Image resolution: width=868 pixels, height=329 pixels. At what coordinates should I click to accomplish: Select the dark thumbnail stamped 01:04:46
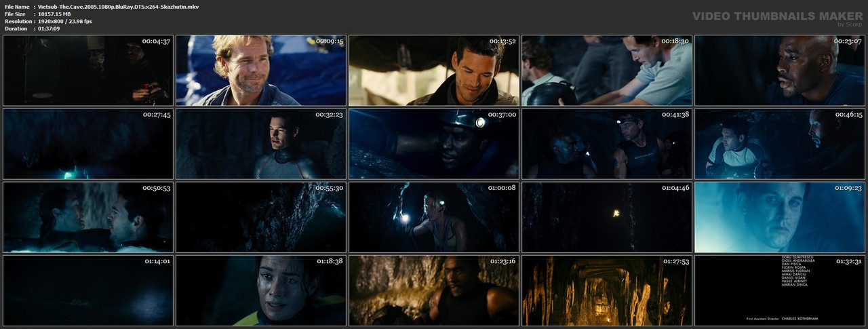(607, 217)
